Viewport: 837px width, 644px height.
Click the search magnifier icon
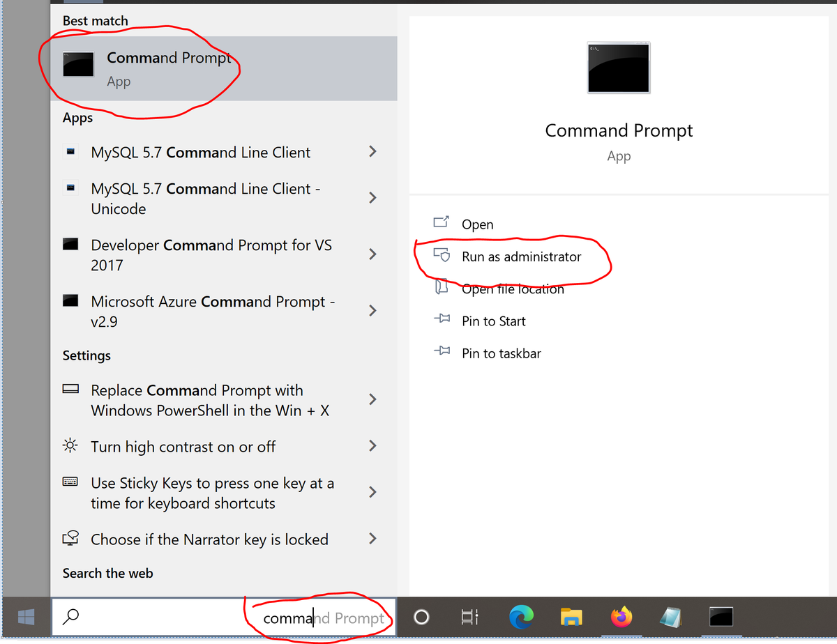tap(71, 616)
